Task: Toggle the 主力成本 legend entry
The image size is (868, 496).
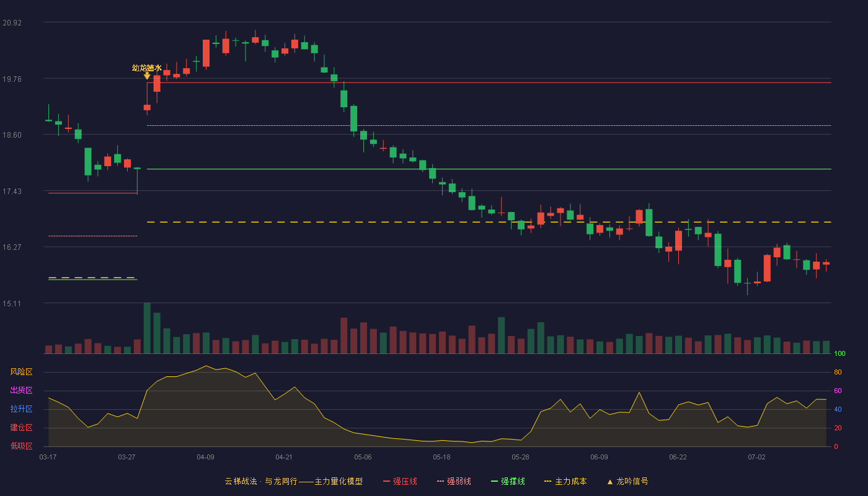Action: (x=565, y=481)
